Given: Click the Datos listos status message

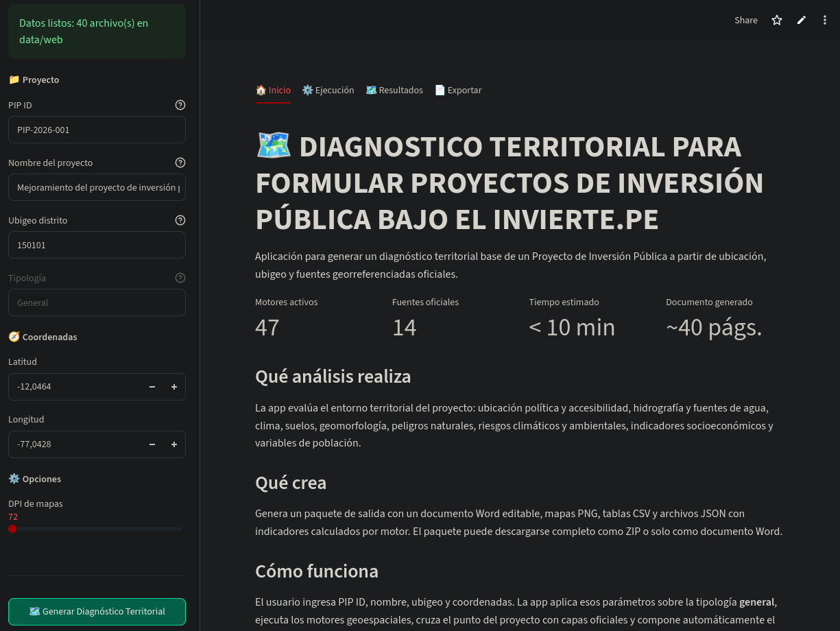Looking at the screenshot, I should pyautogui.click(x=97, y=32).
